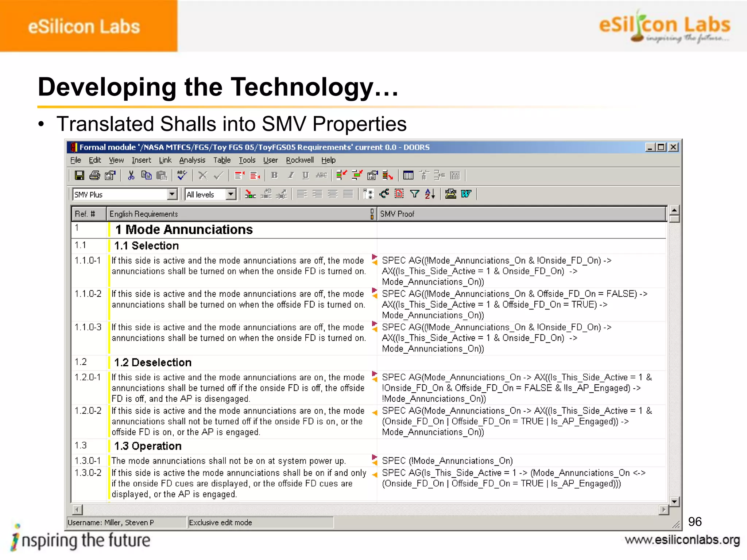This screenshot has height=560, width=747.
Task: Paste with the clipboard icon
Action: coord(162,176)
